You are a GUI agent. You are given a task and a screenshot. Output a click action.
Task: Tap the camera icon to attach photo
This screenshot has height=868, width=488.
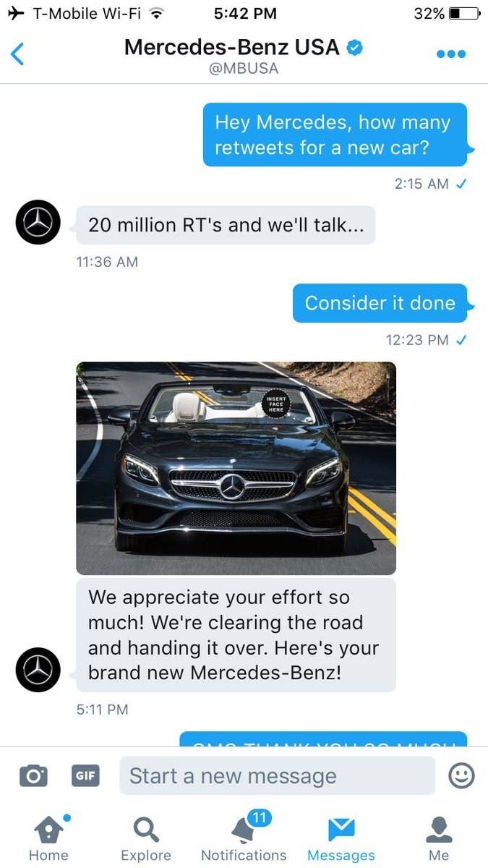[33, 776]
